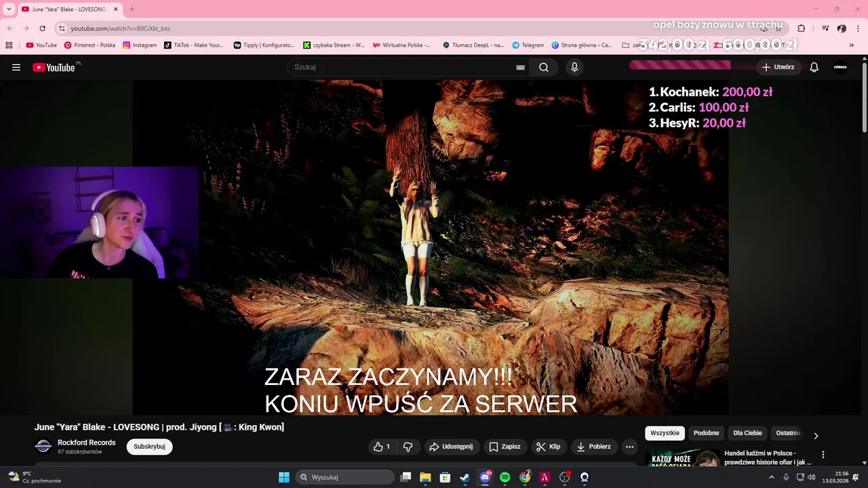Create a clip with Klip button

(x=548, y=447)
